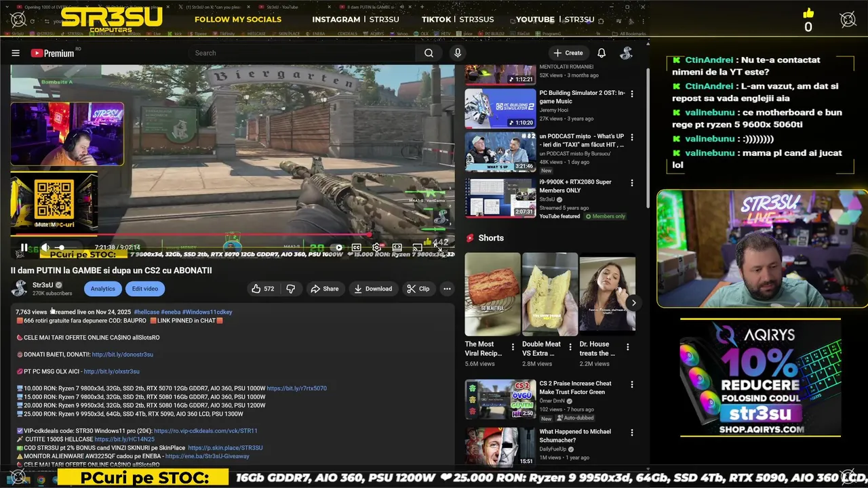Screen dimensions: 868x488
Task: Open Dr. House treats the short
Action: 608,295
